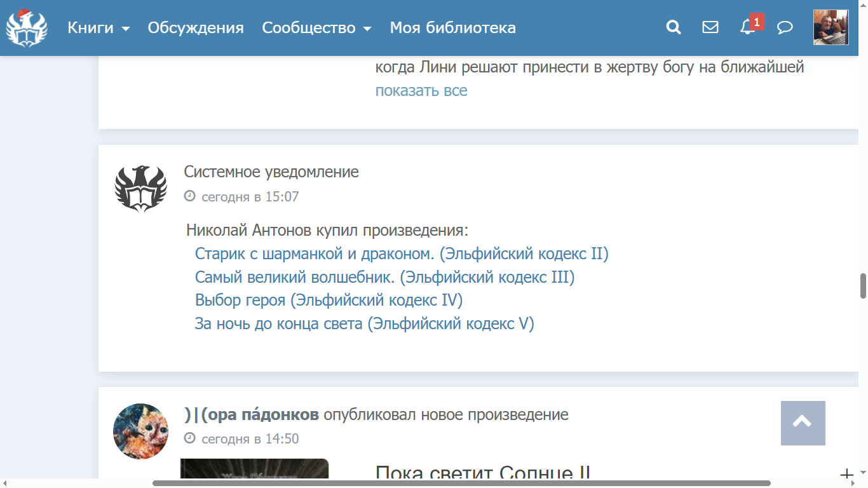Open the Обсуждения menu item
This screenshot has width=868, height=488.
point(196,28)
